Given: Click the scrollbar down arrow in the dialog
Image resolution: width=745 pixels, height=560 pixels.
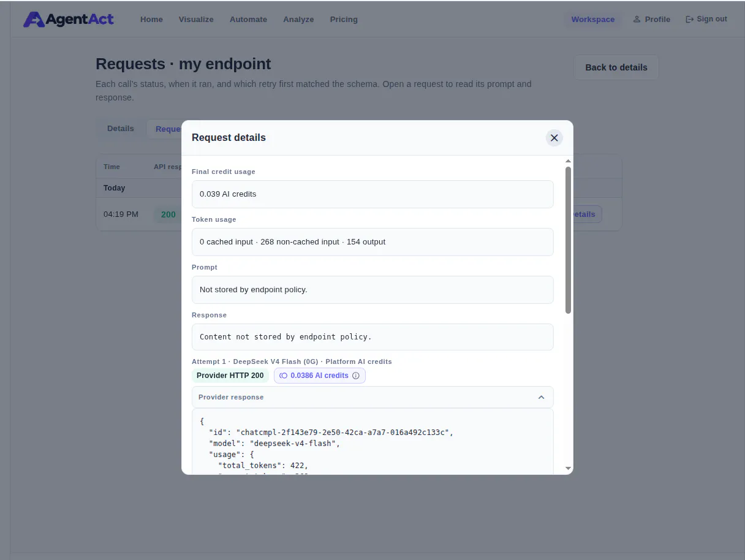Looking at the screenshot, I should click(x=568, y=468).
